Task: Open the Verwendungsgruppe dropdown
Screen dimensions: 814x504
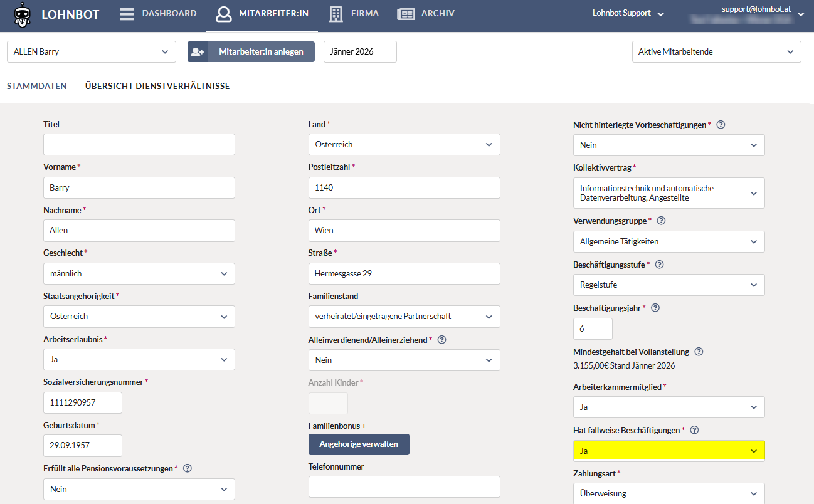Action: [669, 241]
